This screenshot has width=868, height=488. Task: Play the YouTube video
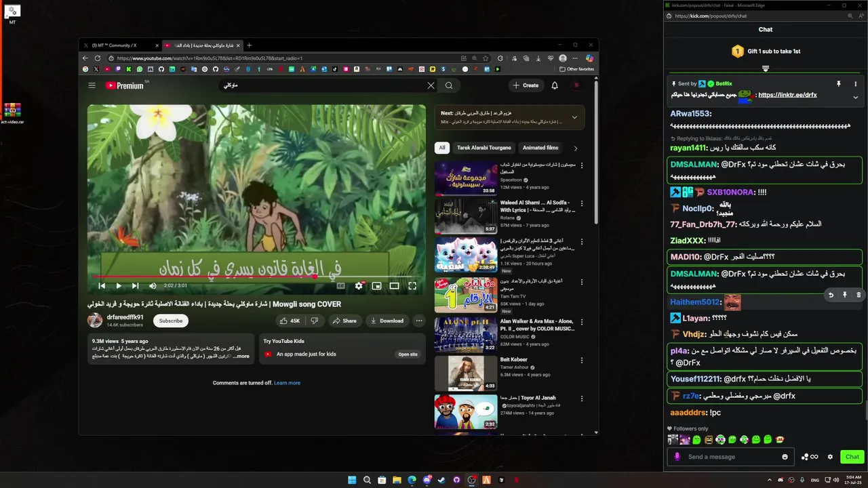pyautogui.click(x=119, y=286)
